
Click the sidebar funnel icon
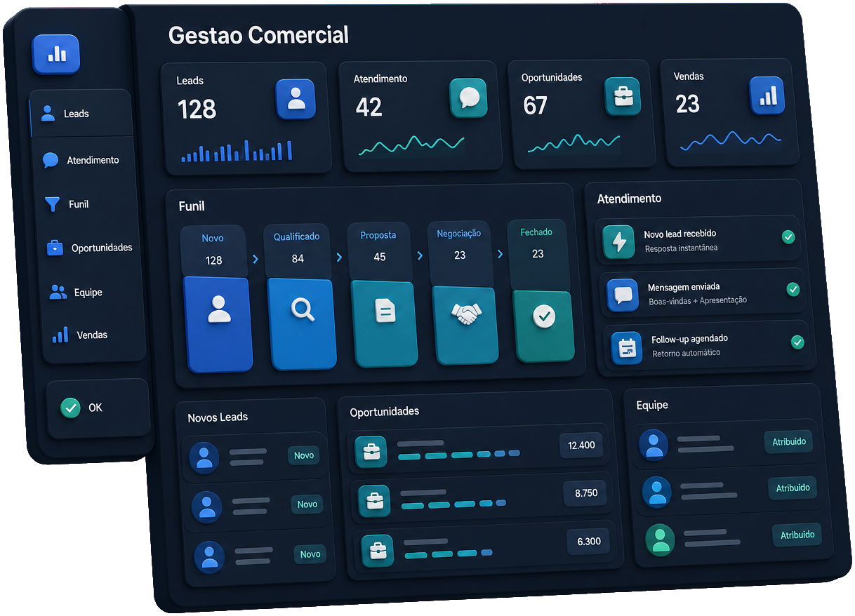(x=52, y=204)
